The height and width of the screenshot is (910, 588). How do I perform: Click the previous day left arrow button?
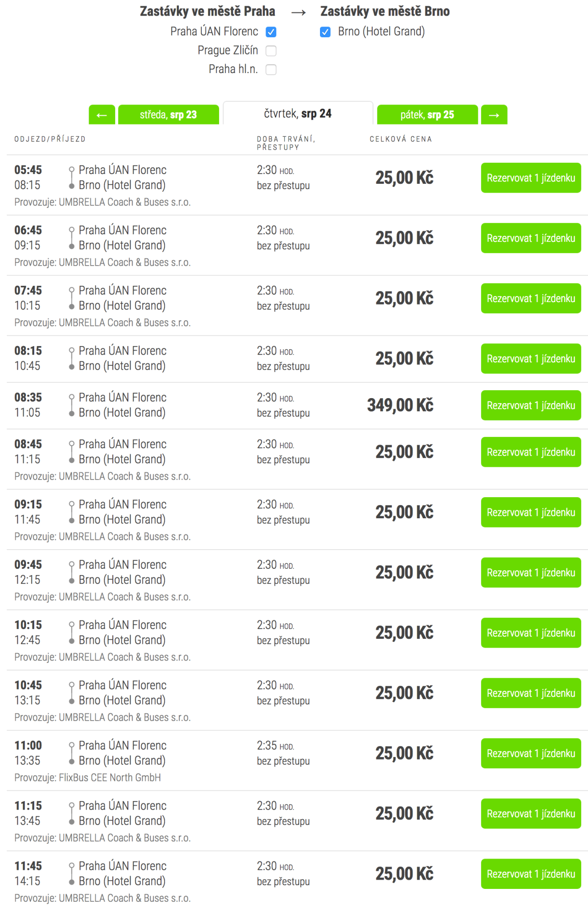click(x=102, y=115)
